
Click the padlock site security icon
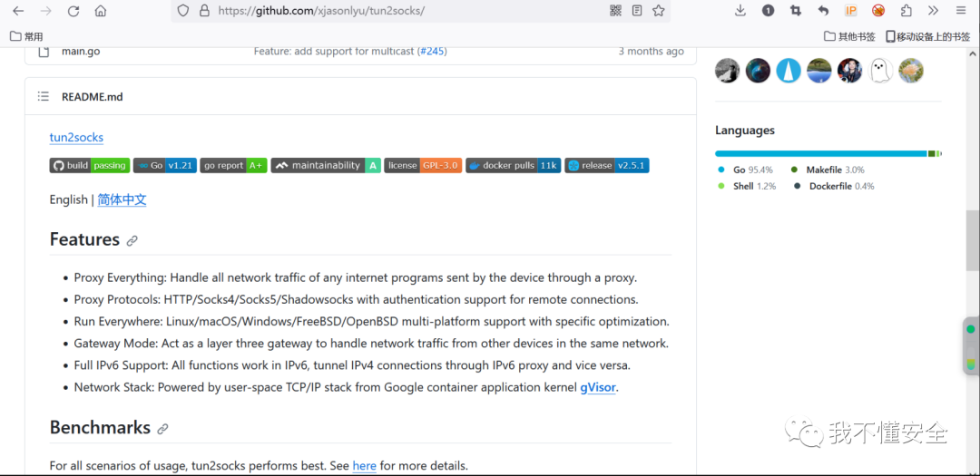click(204, 11)
